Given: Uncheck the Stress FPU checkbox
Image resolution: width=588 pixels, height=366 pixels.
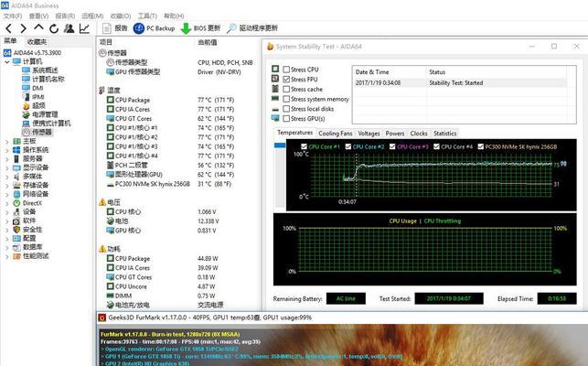Looking at the screenshot, I should [286, 80].
